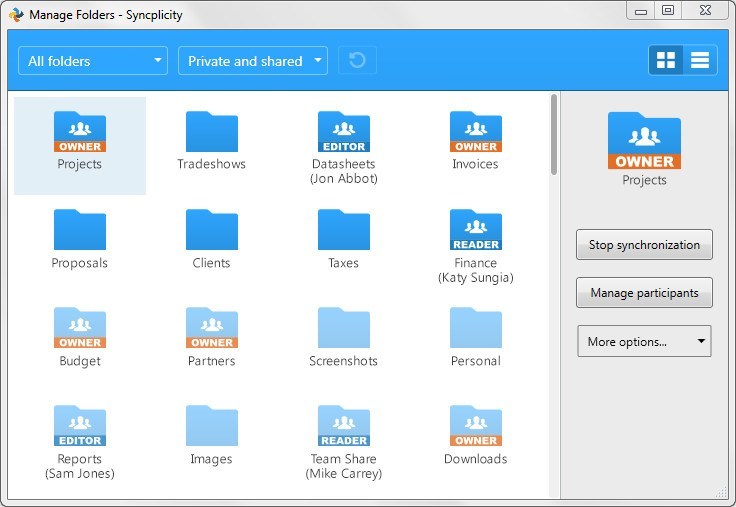Image resolution: width=736 pixels, height=507 pixels.
Task: Maximize the Manage Folders window
Action: [x=668, y=10]
